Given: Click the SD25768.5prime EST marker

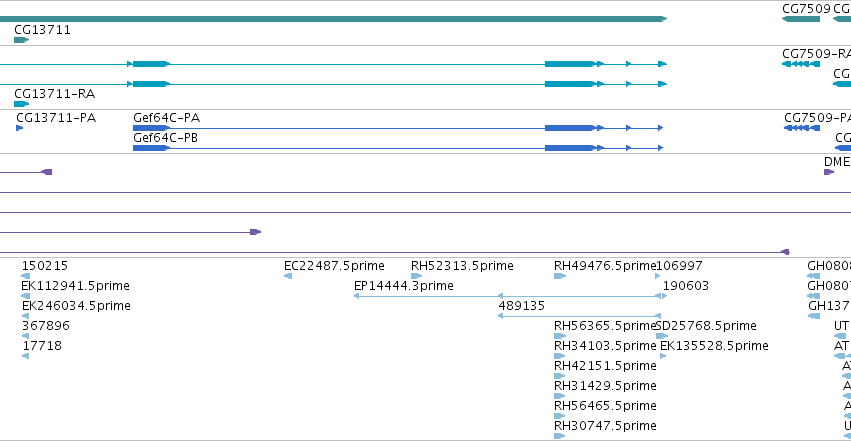Looking at the screenshot, I should pos(662,336).
